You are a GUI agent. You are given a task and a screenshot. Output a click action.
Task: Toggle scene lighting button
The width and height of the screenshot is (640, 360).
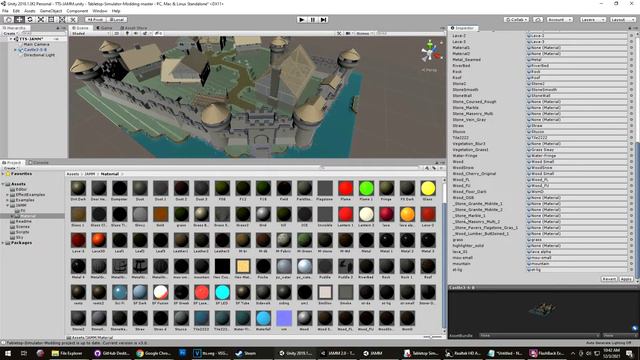click(127, 33)
